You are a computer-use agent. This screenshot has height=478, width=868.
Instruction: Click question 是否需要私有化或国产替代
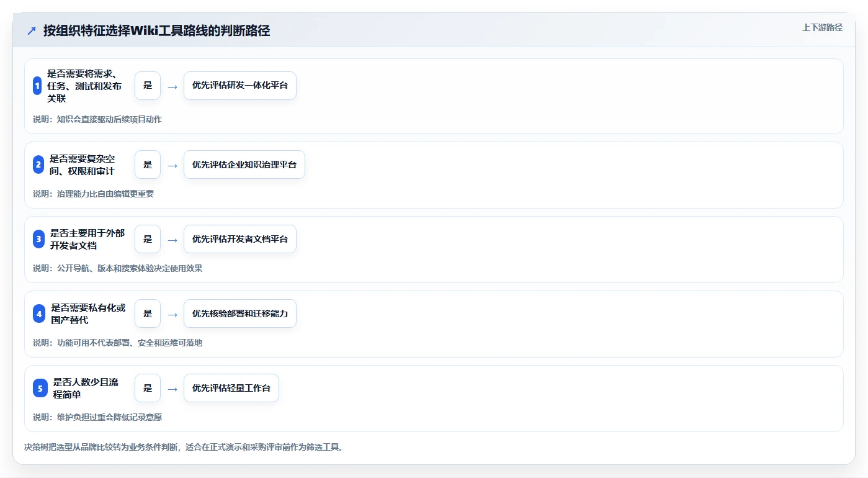click(x=88, y=313)
